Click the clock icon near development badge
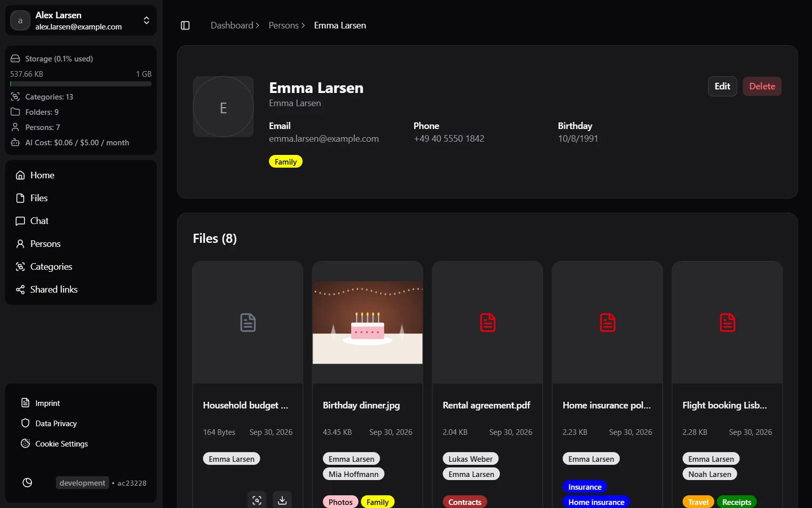The height and width of the screenshot is (508, 812). (27, 483)
